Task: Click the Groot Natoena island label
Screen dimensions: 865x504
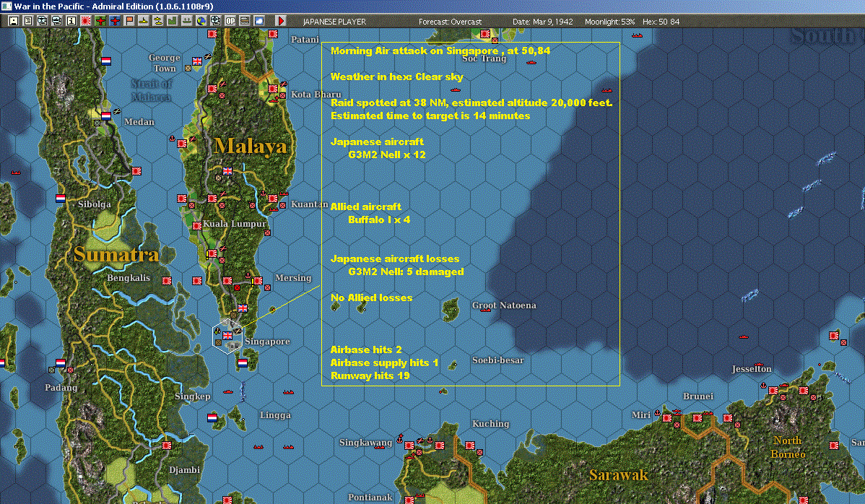Action: pos(504,305)
